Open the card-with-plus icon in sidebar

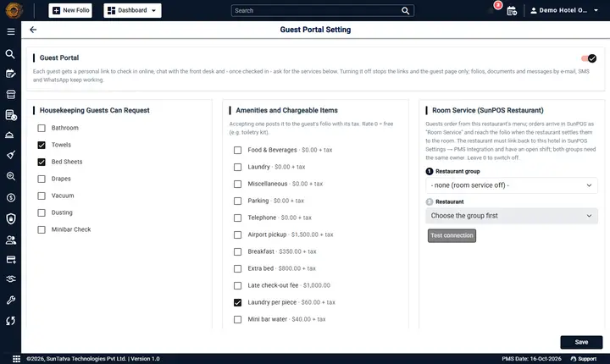click(11, 260)
